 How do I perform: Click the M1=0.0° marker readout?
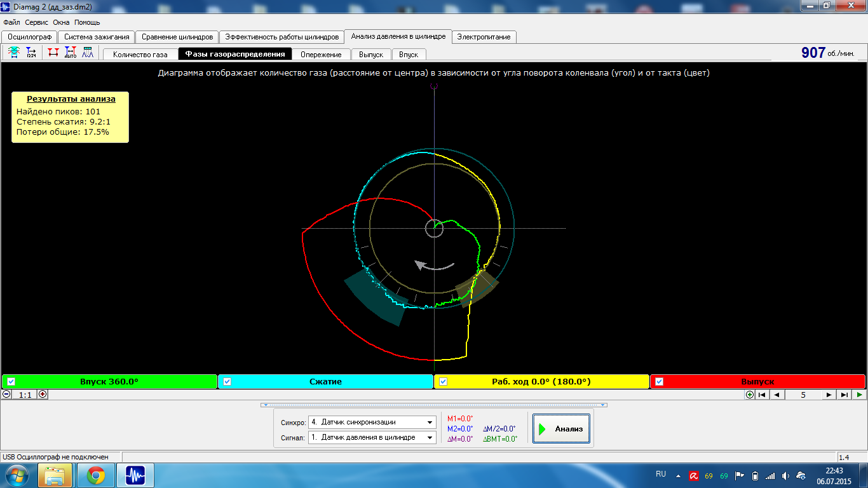coord(460,419)
